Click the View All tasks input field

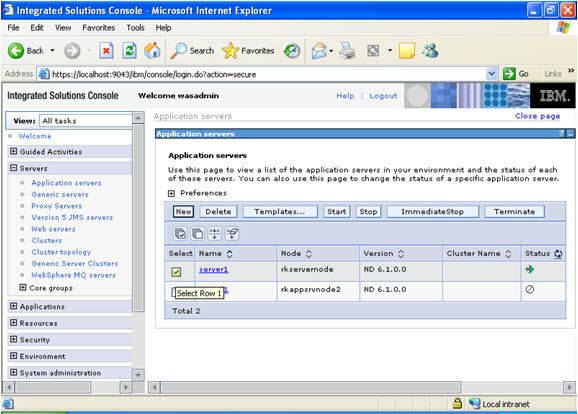pyautogui.click(x=86, y=121)
